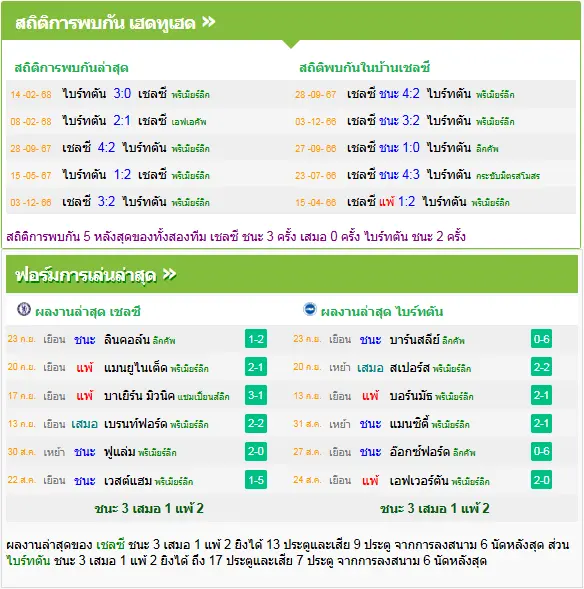Click the 2-0 score badge for เอฟเวอร์ตัน
584x589 pixels.
click(x=541, y=480)
